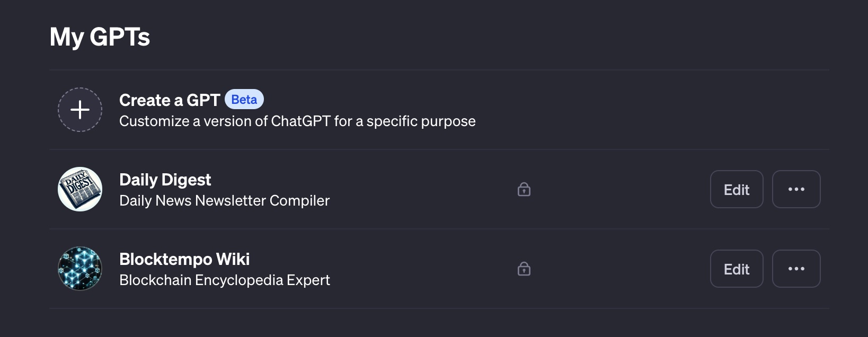Select the Daily Digest title
Image resolution: width=868 pixels, height=337 pixels.
(x=165, y=180)
